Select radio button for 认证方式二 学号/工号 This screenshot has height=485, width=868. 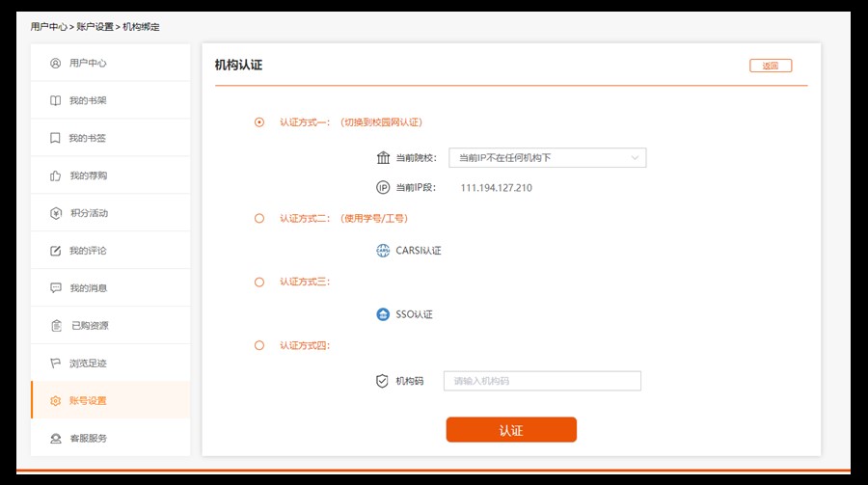coord(258,219)
